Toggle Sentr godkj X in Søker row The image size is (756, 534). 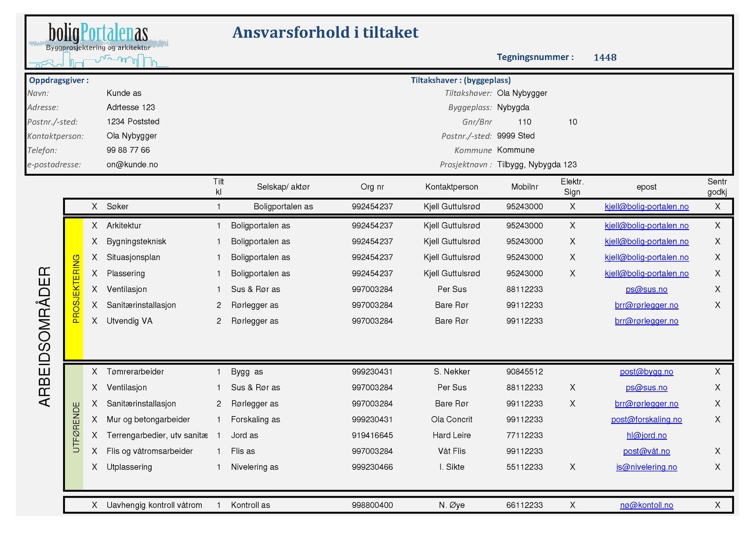(x=717, y=207)
